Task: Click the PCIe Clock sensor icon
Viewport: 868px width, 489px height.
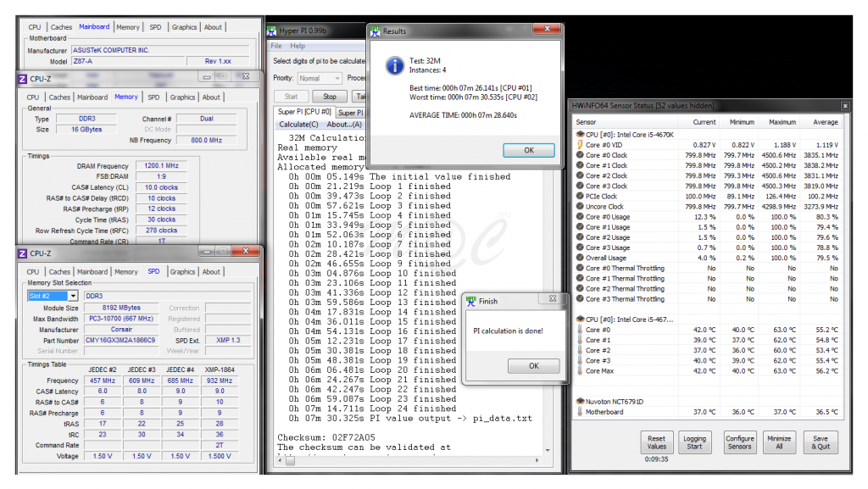Action: (x=579, y=197)
